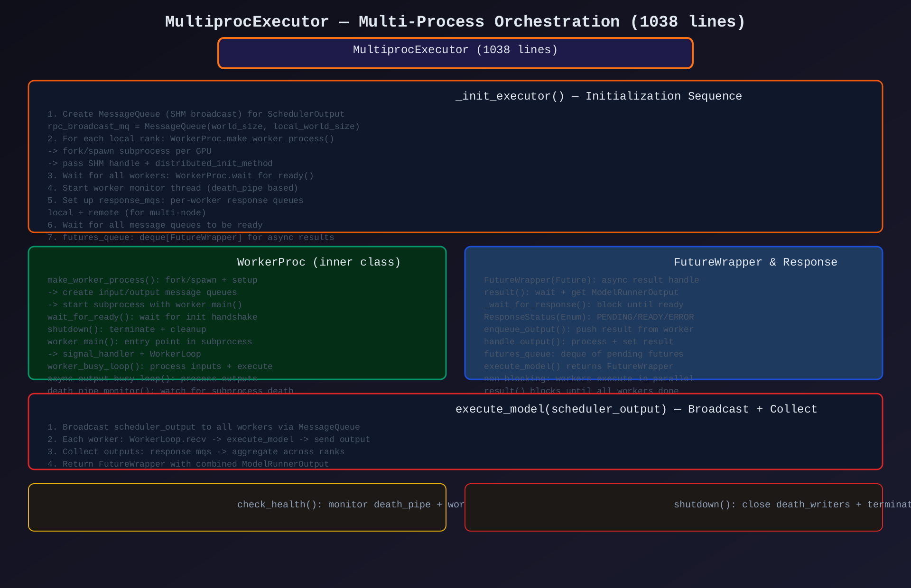Click the main diagram title at top

(455, 22)
